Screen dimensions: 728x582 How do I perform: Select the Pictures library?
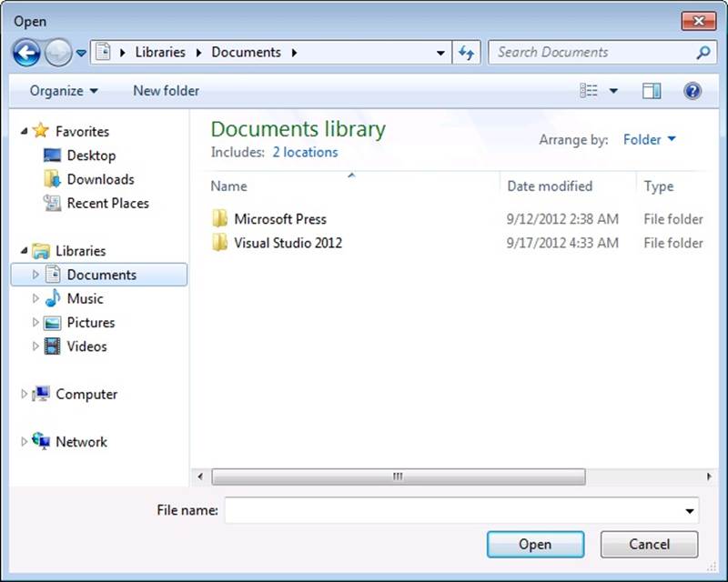91,323
